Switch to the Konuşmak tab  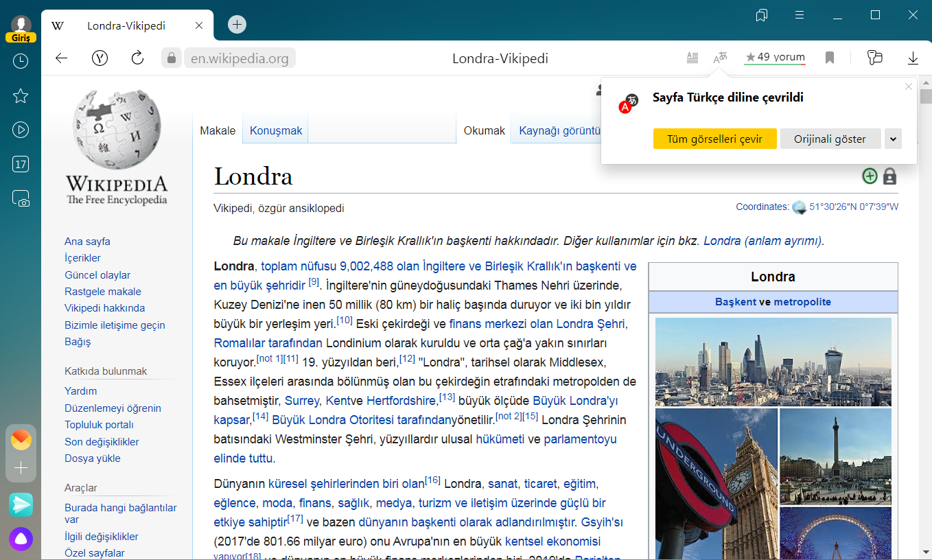(276, 130)
